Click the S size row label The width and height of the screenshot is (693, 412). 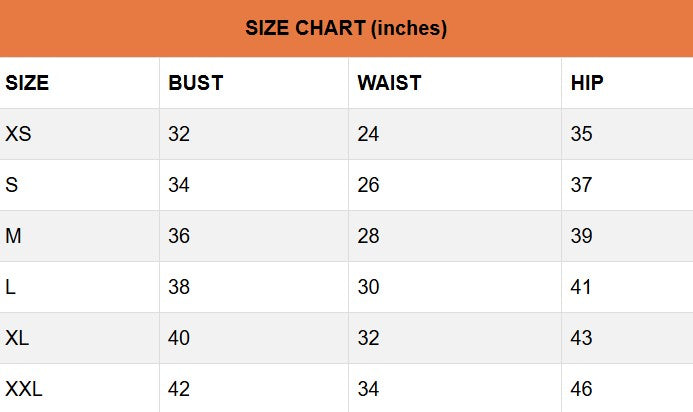point(12,185)
